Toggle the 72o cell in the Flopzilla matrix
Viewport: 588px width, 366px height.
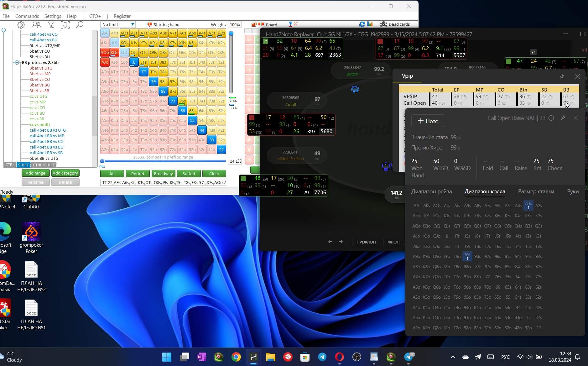pos(173,149)
